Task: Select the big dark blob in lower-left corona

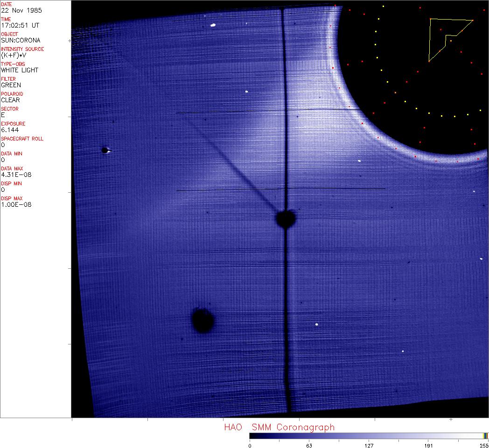Action: point(203,320)
